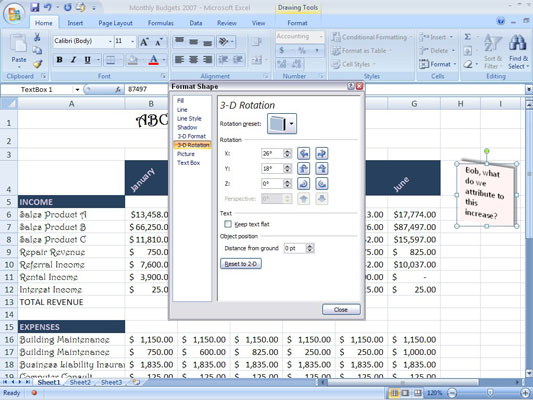This screenshot has width=533, height=400.
Task: Activate the Format Painter brush
Action: pos(37,64)
